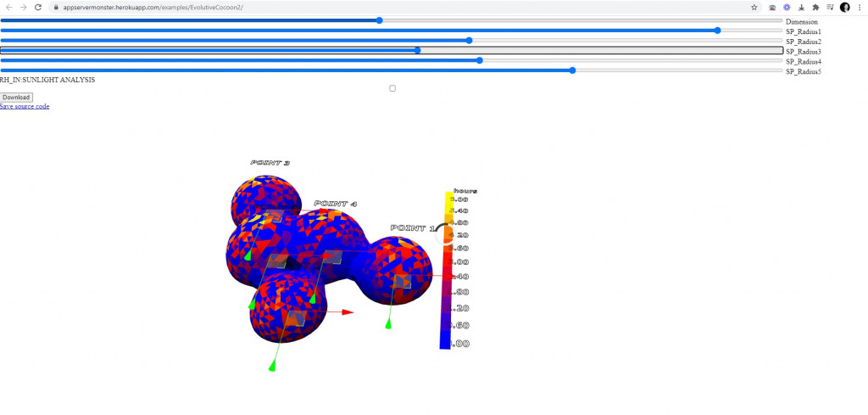Image resolution: width=868 pixels, height=415 pixels.
Task: Reload the page with the refresh icon
Action: (x=38, y=7)
